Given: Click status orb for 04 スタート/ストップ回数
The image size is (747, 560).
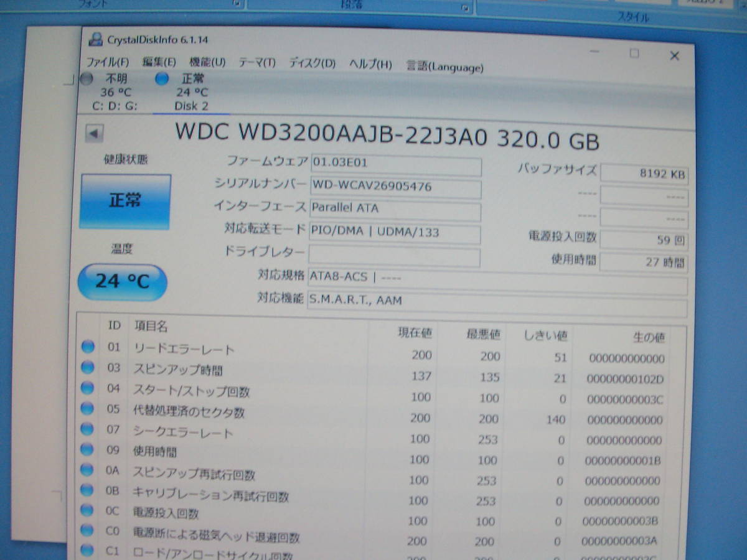Looking at the screenshot, I should [87, 388].
